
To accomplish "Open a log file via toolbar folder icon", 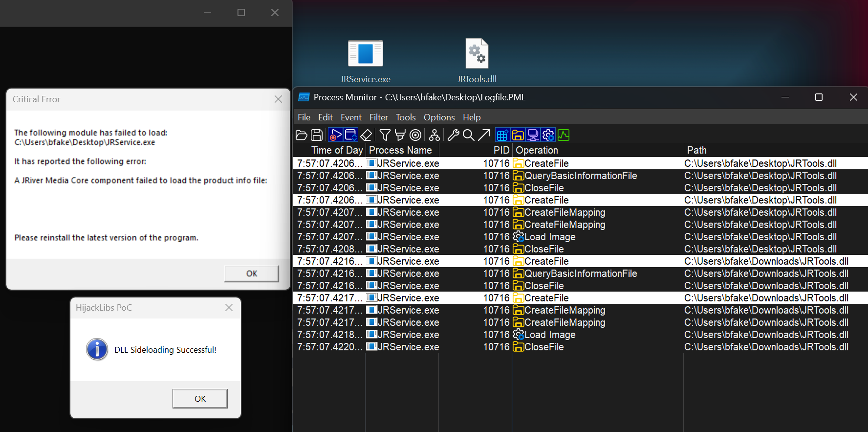I will [x=302, y=135].
